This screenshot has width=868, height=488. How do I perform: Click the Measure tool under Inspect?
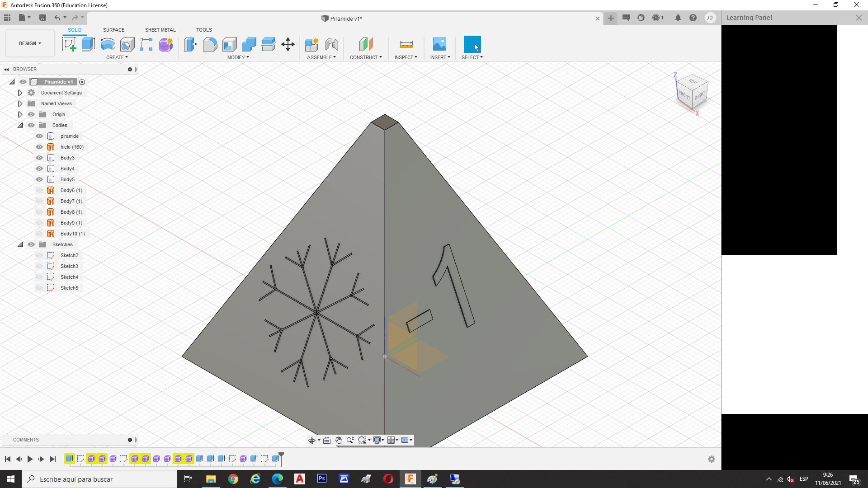pos(406,44)
